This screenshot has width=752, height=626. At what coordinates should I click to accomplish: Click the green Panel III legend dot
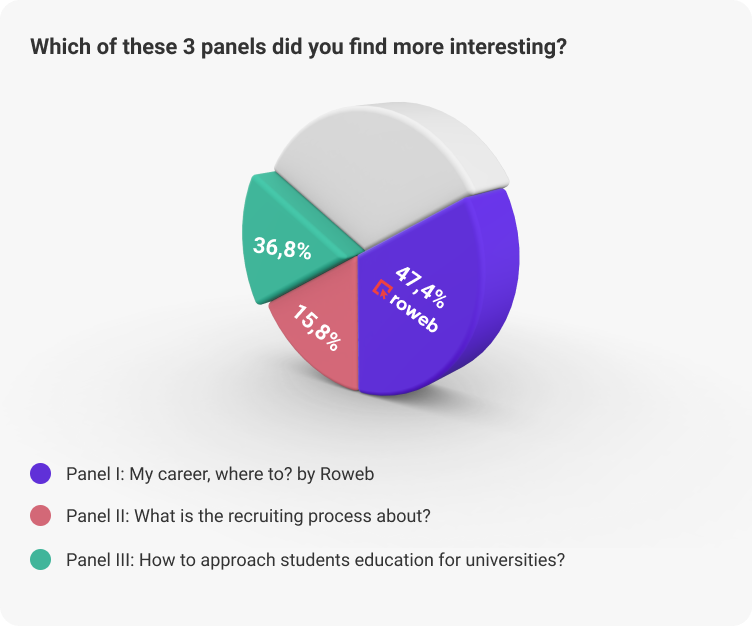(40, 559)
